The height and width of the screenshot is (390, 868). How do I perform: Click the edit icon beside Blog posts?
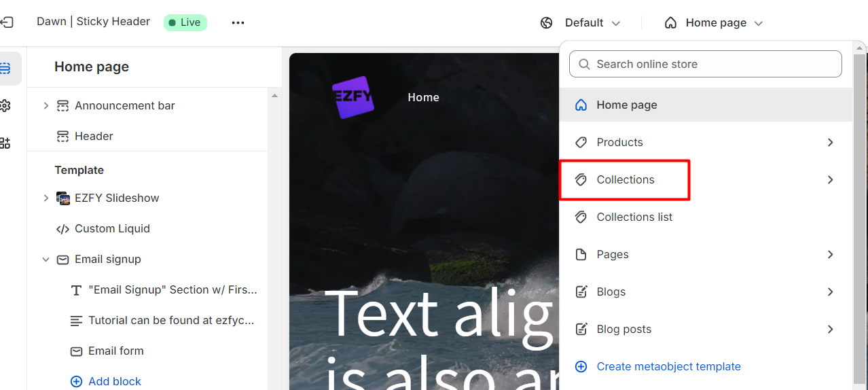coord(581,329)
